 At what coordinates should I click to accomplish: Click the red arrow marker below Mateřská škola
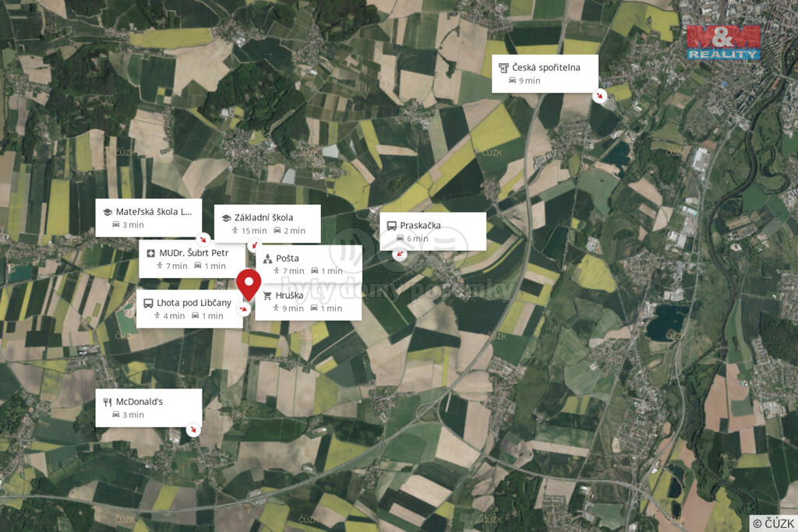[x=203, y=239]
